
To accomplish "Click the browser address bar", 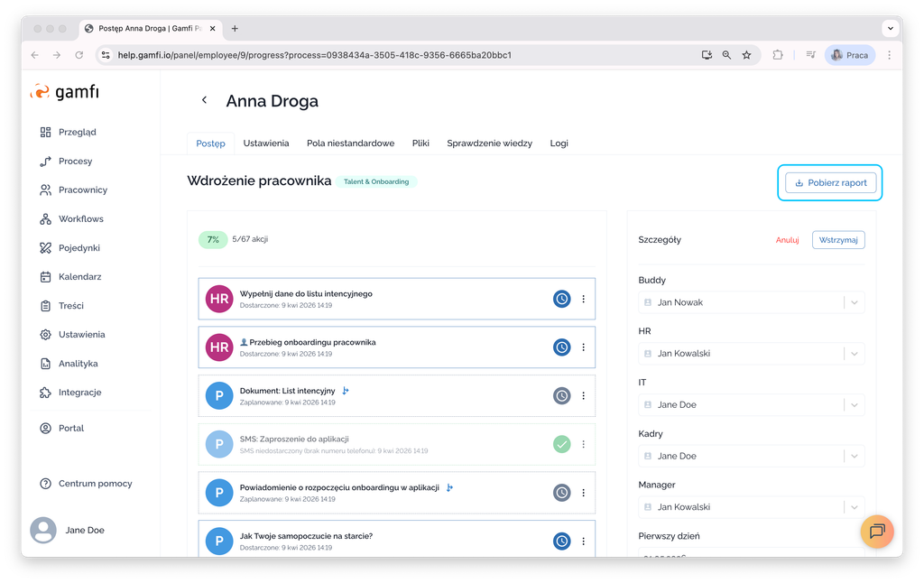I will coord(397,55).
